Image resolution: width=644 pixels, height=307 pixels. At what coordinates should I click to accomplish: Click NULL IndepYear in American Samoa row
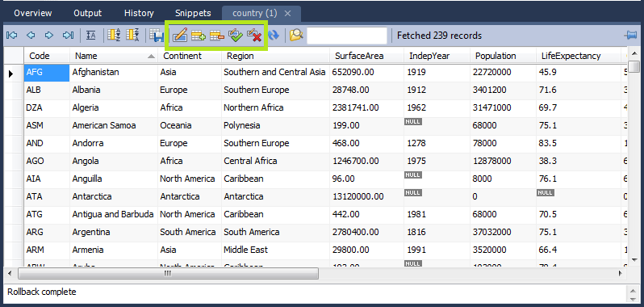(x=412, y=122)
